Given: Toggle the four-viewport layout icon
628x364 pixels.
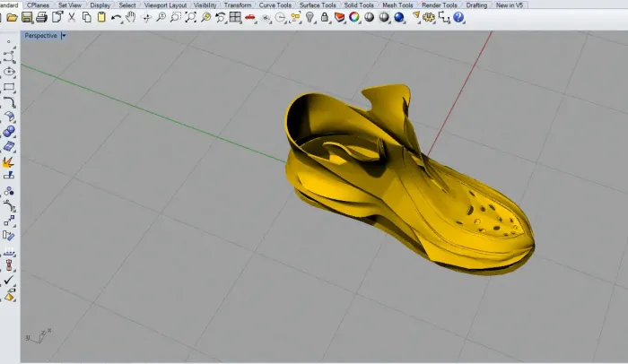Looking at the screenshot, I should tap(235, 17).
